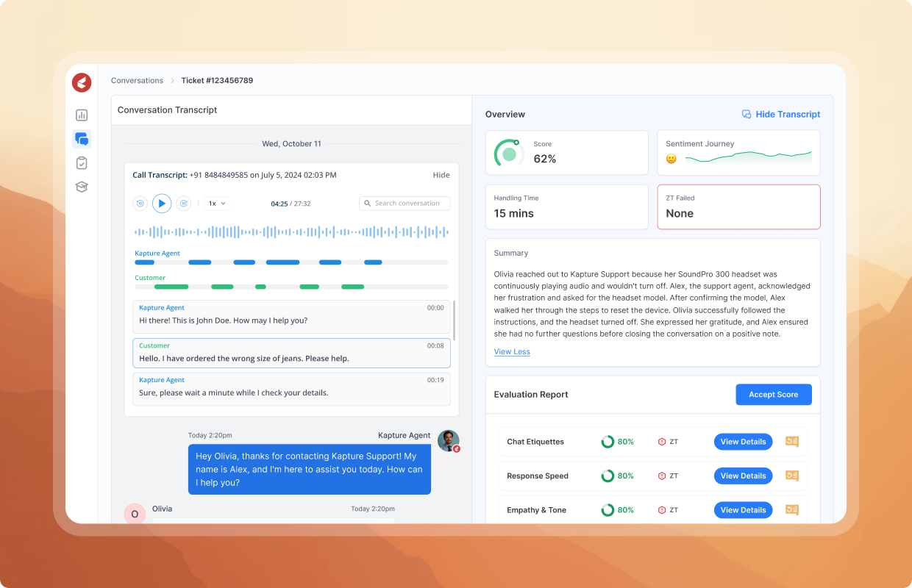Image resolution: width=912 pixels, height=588 pixels.
Task: Click the orange icon beside Response Speed
Action: pos(792,476)
